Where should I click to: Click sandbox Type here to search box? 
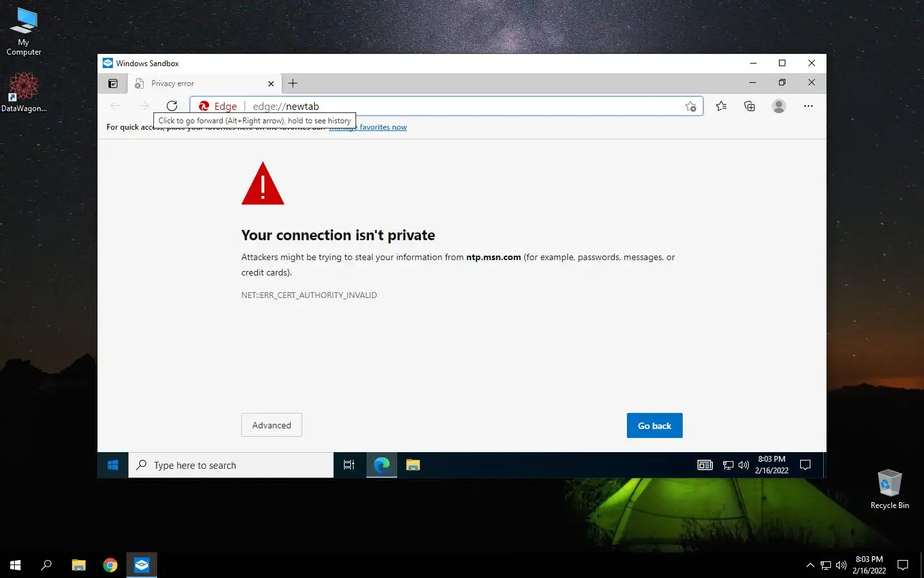click(231, 465)
